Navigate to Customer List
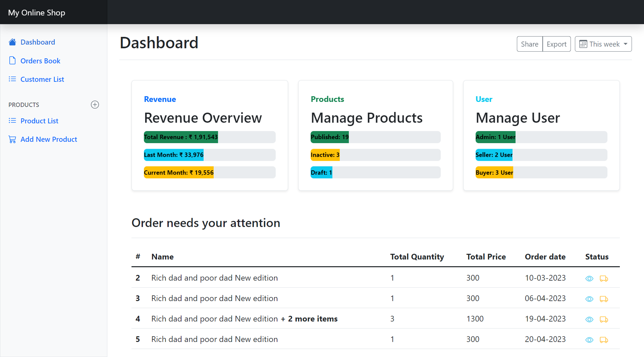The height and width of the screenshot is (357, 644). (42, 79)
